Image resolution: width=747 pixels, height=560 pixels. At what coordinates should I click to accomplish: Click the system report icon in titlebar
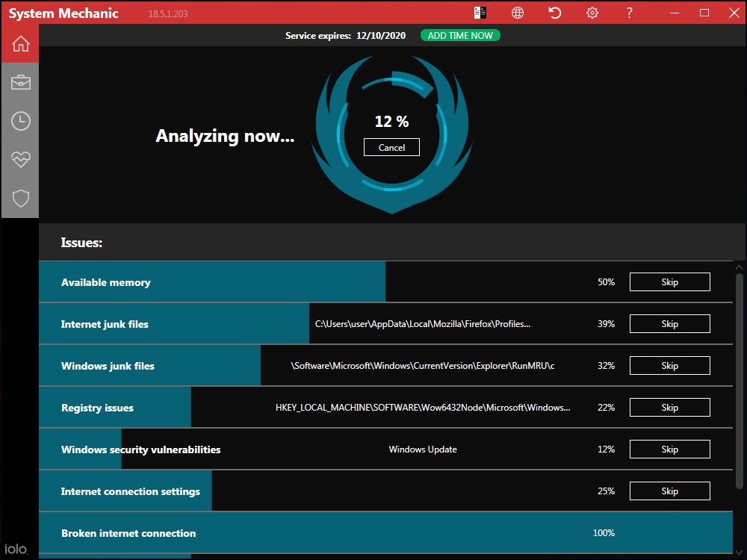(480, 13)
